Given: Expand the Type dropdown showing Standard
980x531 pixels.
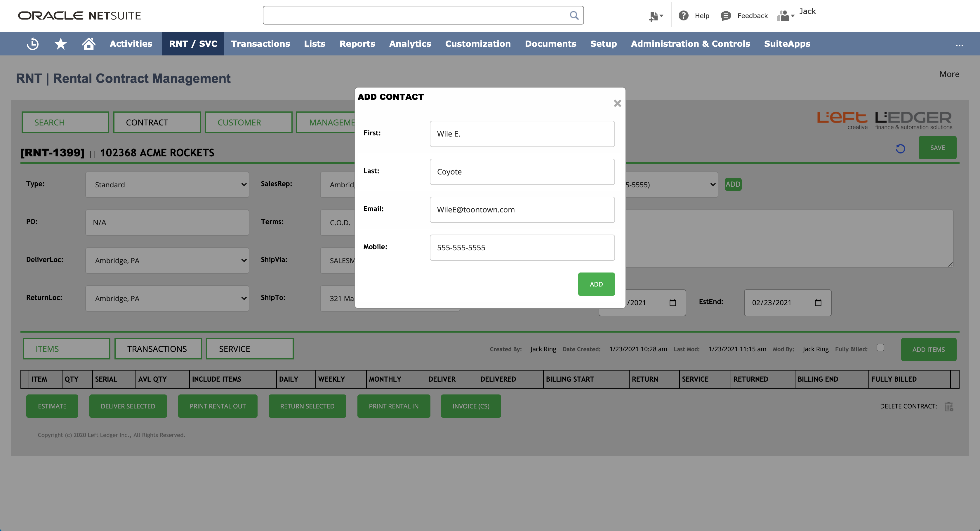Looking at the screenshot, I should point(167,184).
